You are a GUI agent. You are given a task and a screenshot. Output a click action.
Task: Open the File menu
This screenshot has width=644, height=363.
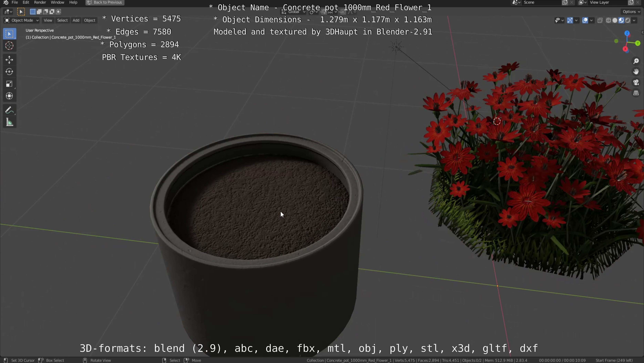tap(15, 3)
